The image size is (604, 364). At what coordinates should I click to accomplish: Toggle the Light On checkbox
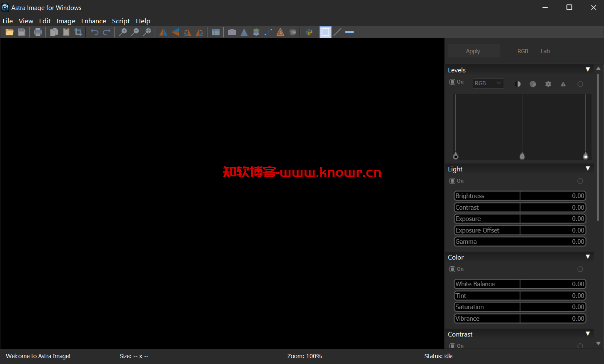click(x=452, y=181)
